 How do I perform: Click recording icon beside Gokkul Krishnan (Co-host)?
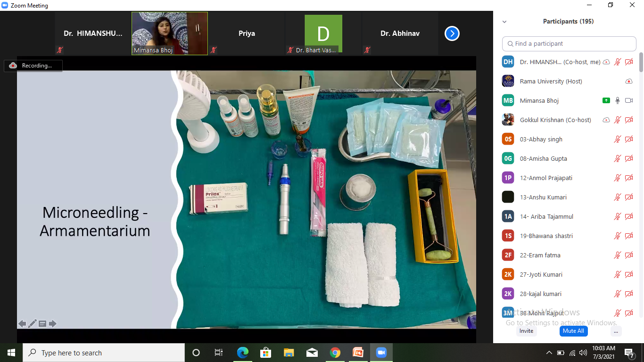coord(606,120)
